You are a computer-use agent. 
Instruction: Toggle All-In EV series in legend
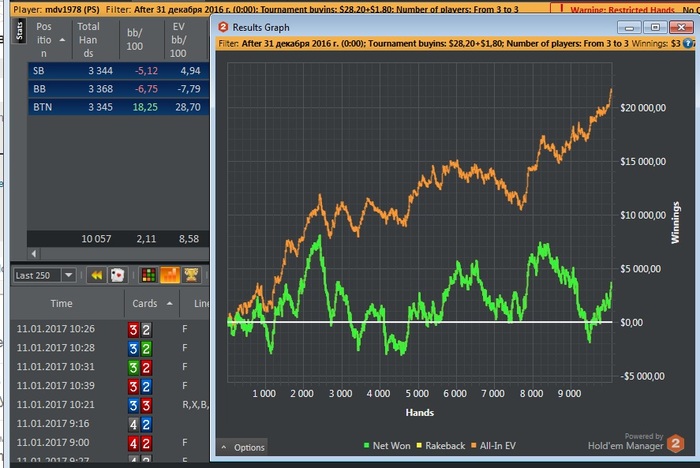493,446
